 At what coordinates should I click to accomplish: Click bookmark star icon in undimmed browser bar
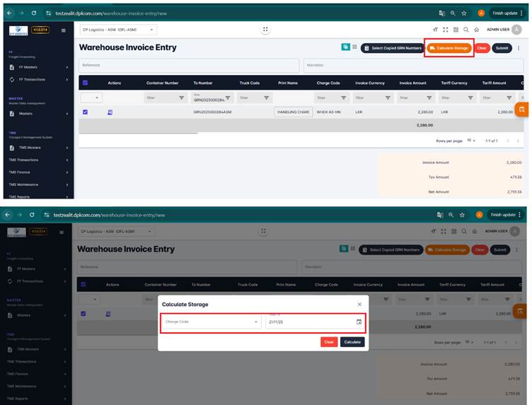(464, 13)
